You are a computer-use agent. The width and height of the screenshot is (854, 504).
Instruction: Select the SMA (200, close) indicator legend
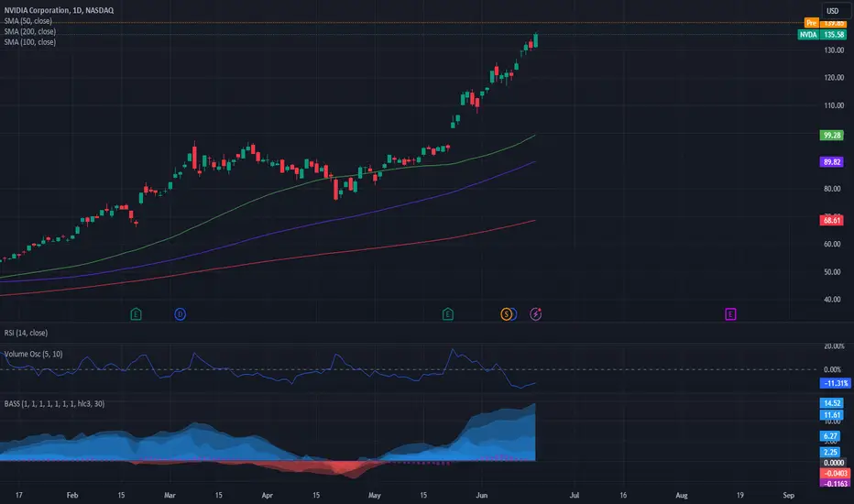30,31
